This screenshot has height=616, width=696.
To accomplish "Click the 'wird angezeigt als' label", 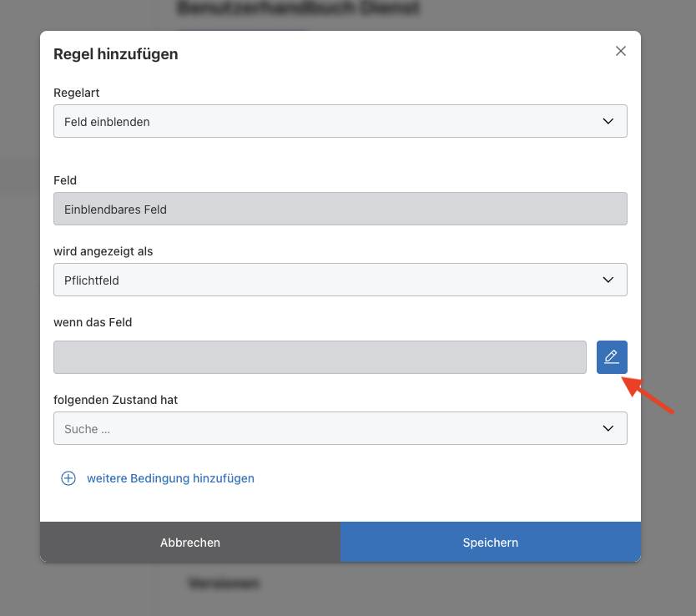I will pyautogui.click(x=103, y=251).
